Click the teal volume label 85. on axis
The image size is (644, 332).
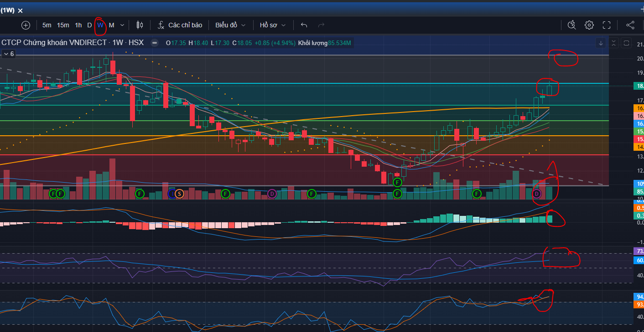click(639, 191)
